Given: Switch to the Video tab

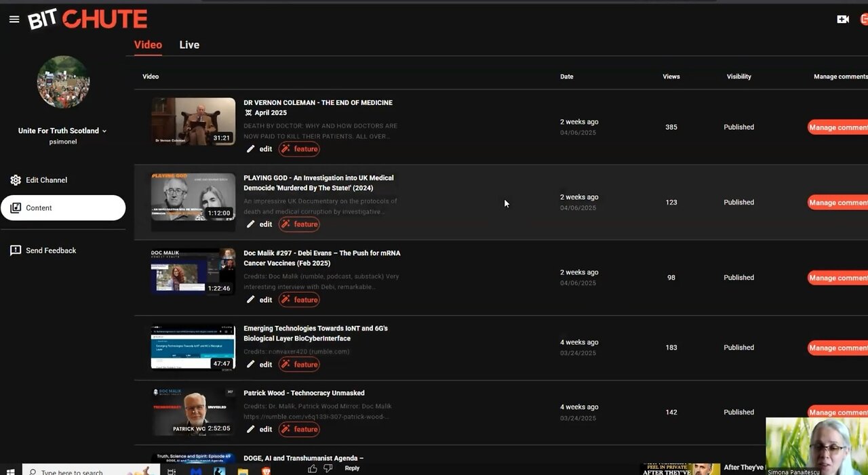Looking at the screenshot, I should 148,45.
